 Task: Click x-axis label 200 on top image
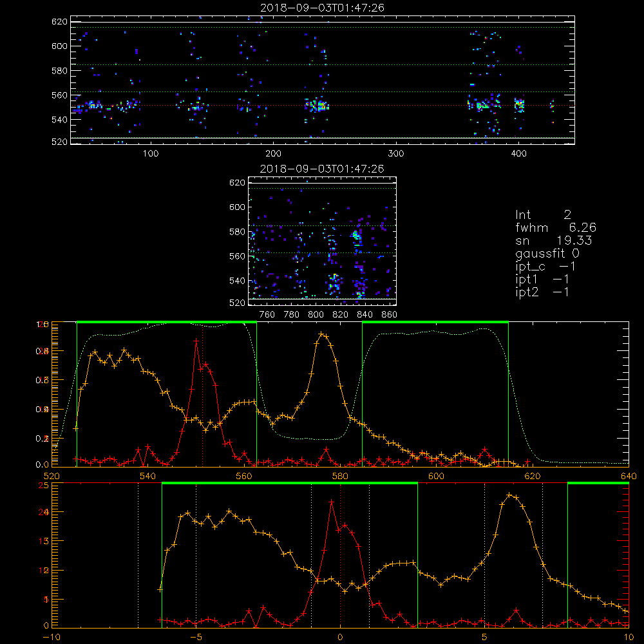click(274, 154)
